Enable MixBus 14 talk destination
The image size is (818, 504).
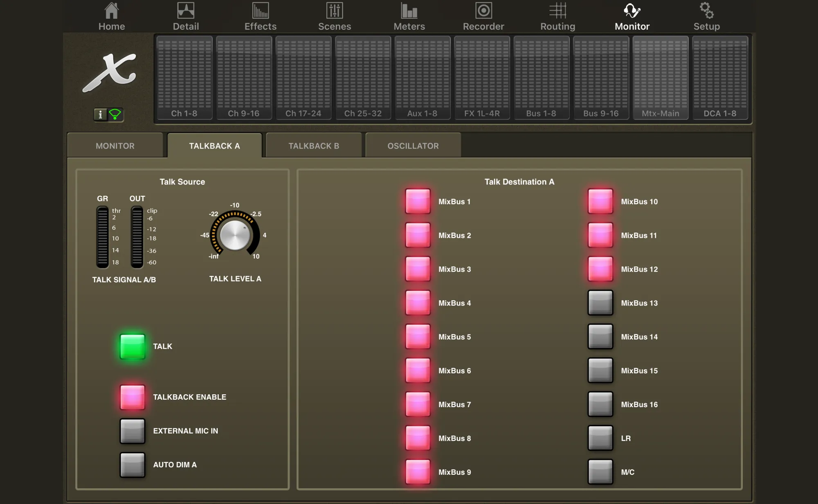pos(600,337)
